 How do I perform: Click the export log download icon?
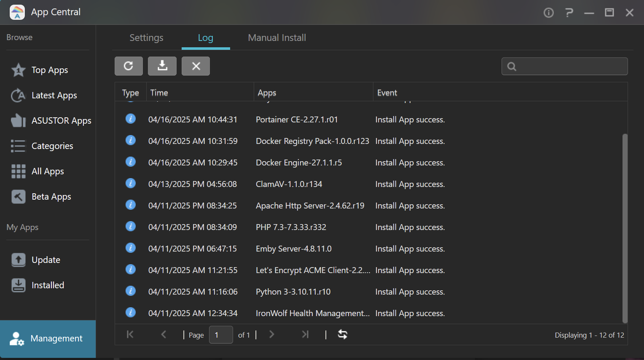(x=162, y=66)
